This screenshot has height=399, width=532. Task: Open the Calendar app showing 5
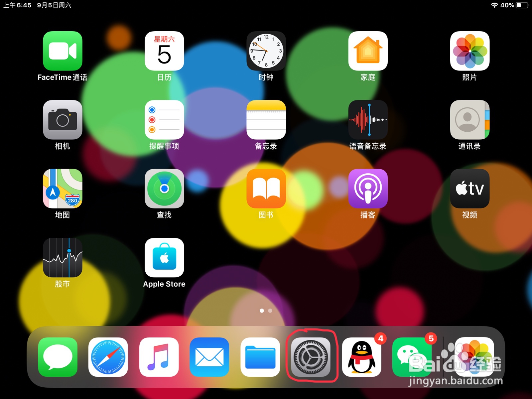[x=164, y=51]
